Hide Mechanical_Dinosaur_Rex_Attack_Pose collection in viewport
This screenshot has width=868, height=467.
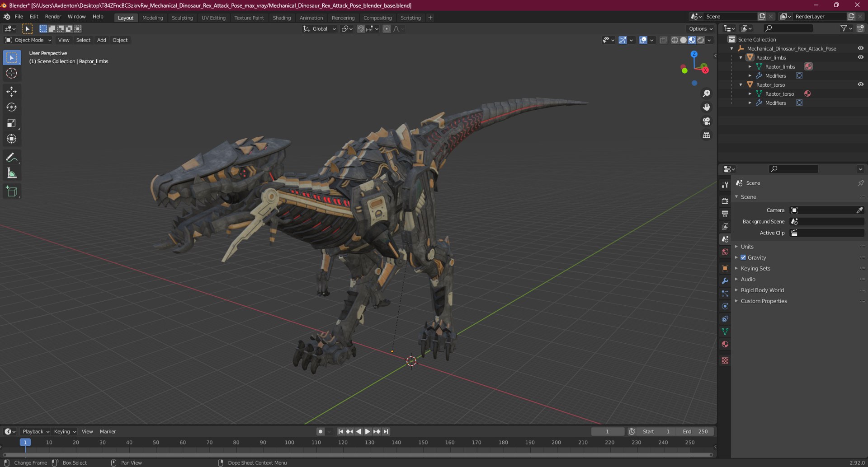[860, 48]
